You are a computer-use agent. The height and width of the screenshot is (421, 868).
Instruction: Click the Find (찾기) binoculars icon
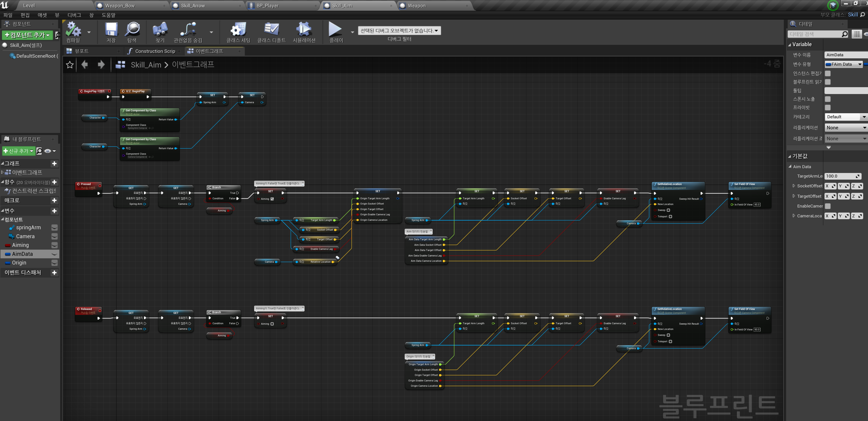(160, 29)
